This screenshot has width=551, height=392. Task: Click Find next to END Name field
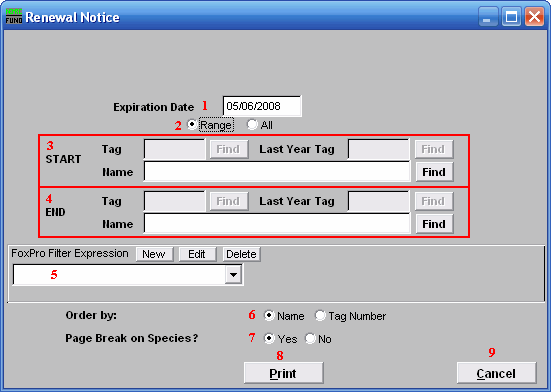pyautogui.click(x=434, y=224)
